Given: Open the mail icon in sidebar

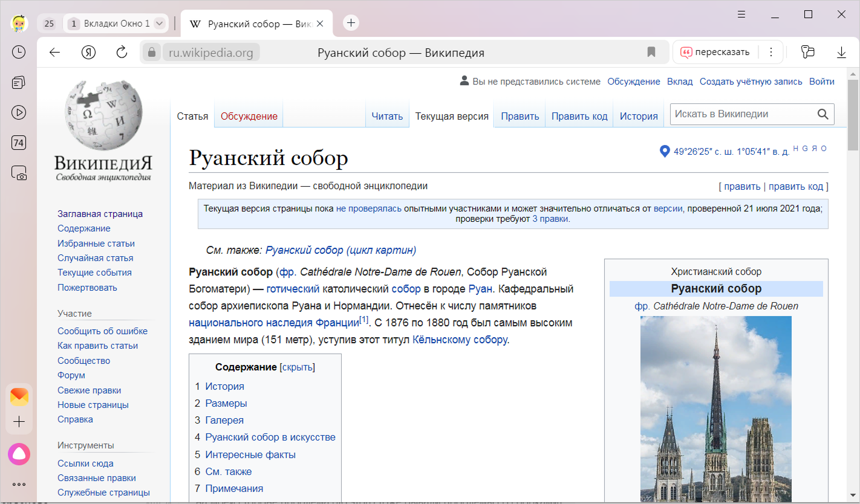Looking at the screenshot, I should point(19,396).
